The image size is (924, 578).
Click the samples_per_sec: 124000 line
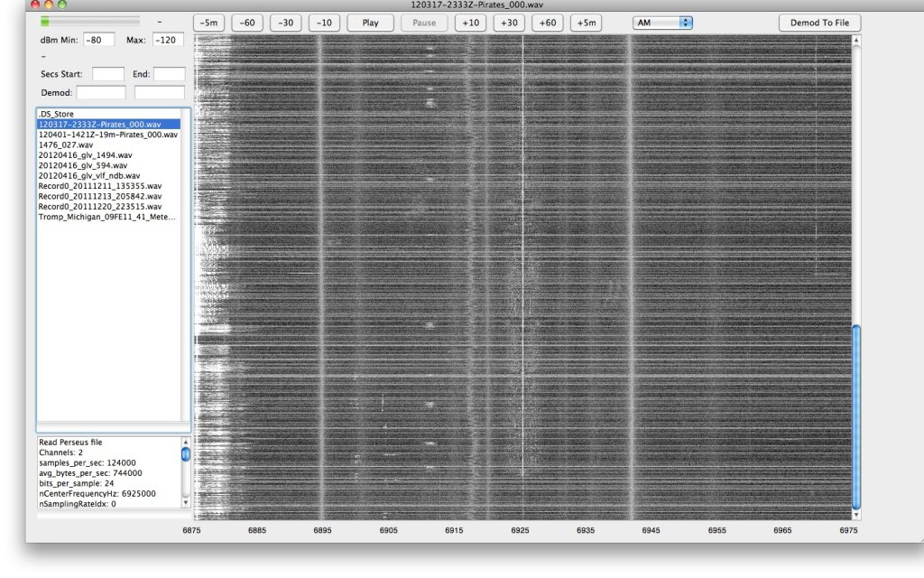tap(88, 463)
